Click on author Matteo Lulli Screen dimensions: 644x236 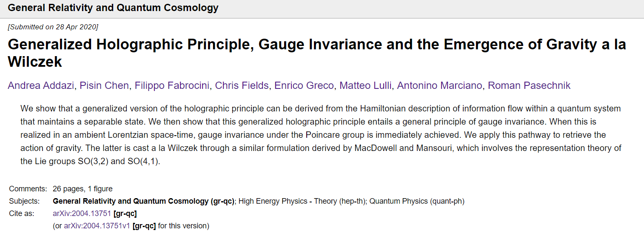click(x=365, y=86)
